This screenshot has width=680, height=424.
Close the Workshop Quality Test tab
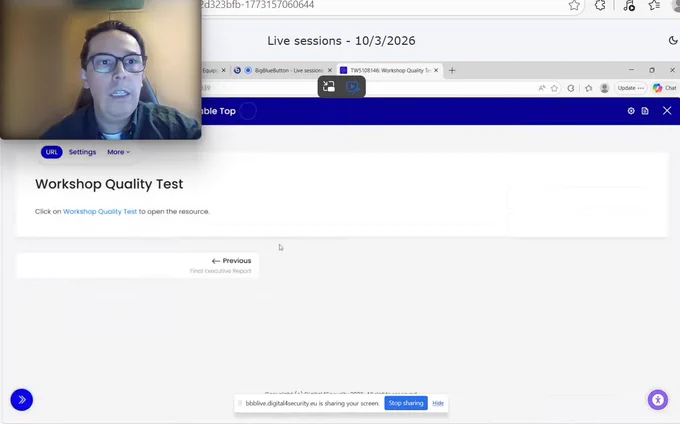436,70
